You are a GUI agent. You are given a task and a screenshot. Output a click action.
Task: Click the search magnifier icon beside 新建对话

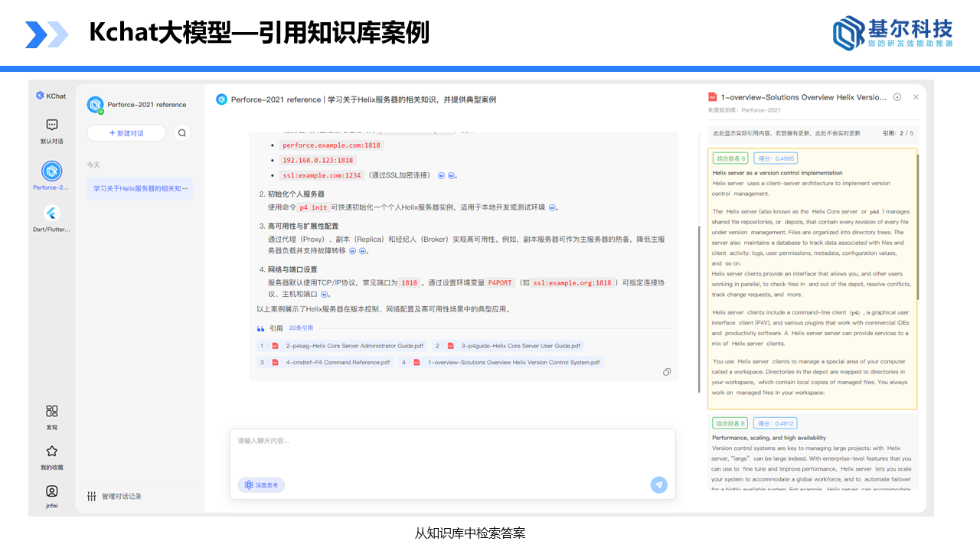[181, 132]
